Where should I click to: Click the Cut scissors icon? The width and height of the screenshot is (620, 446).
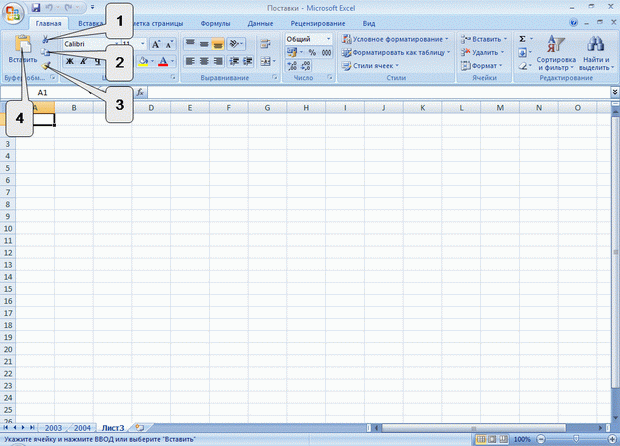pyautogui.click(x=46, y=40)
